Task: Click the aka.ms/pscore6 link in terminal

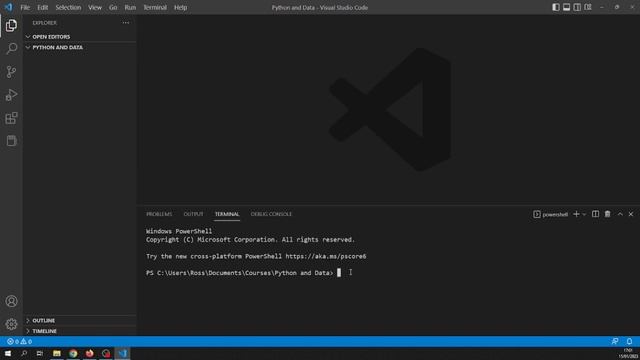Action: [326, 256]
